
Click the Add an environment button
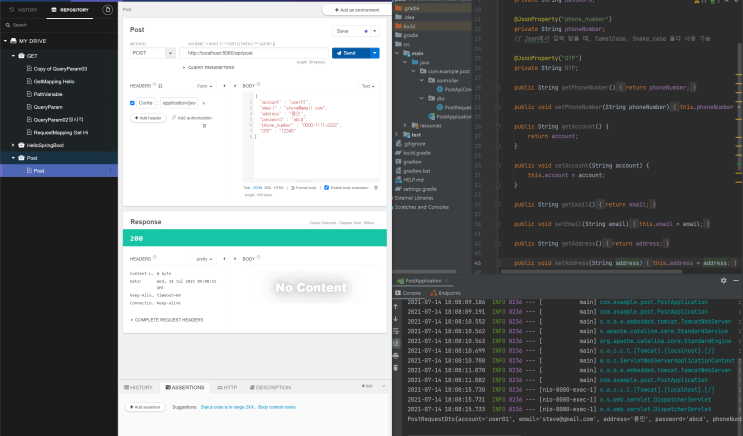(357, 9)
